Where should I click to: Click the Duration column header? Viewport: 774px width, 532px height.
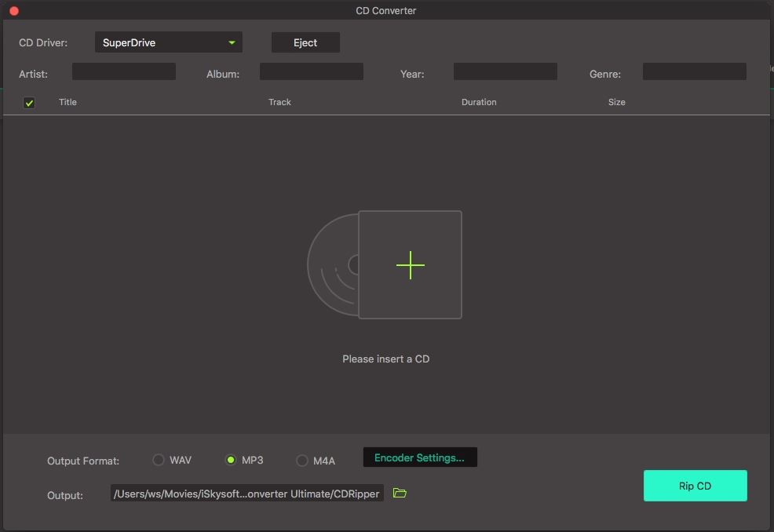(x=479, y=102)
